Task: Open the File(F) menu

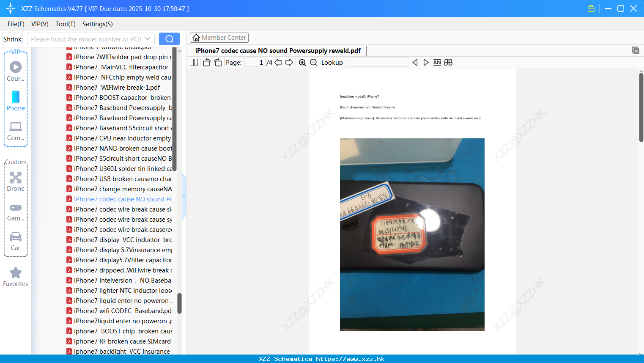Action: point(16,24)
